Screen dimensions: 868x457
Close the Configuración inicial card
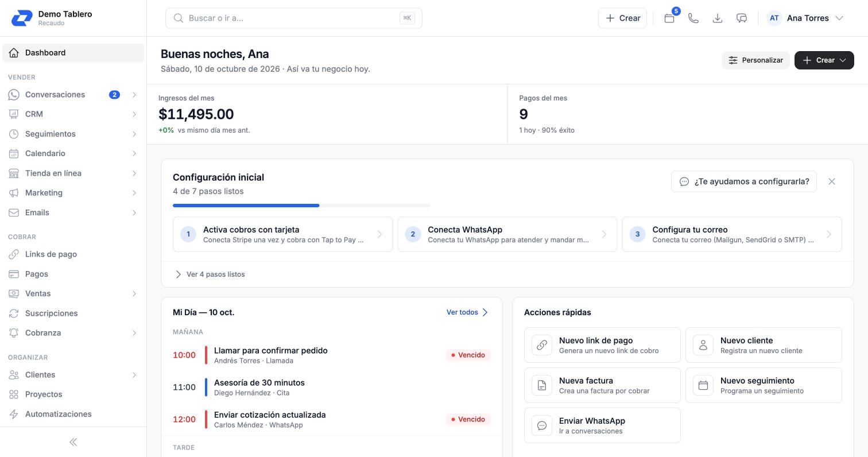click(x=832, y=181)
